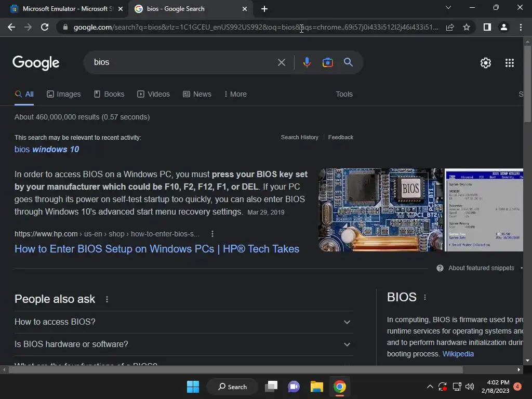Open the search Tools options

(x=344, y=95)
